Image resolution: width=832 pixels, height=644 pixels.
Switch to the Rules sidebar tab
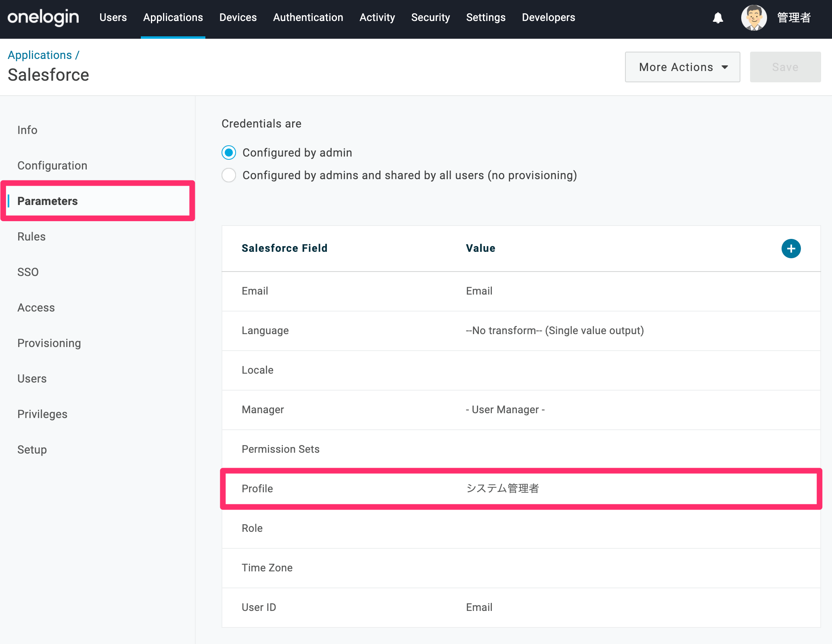click(31, 236)
